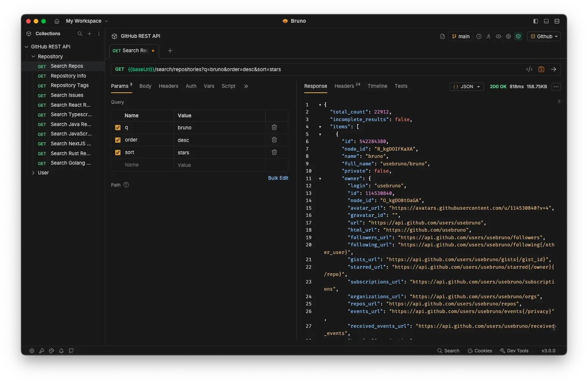Open the My Workspace dropdown

pyautogui.click(x=87, y=21)
